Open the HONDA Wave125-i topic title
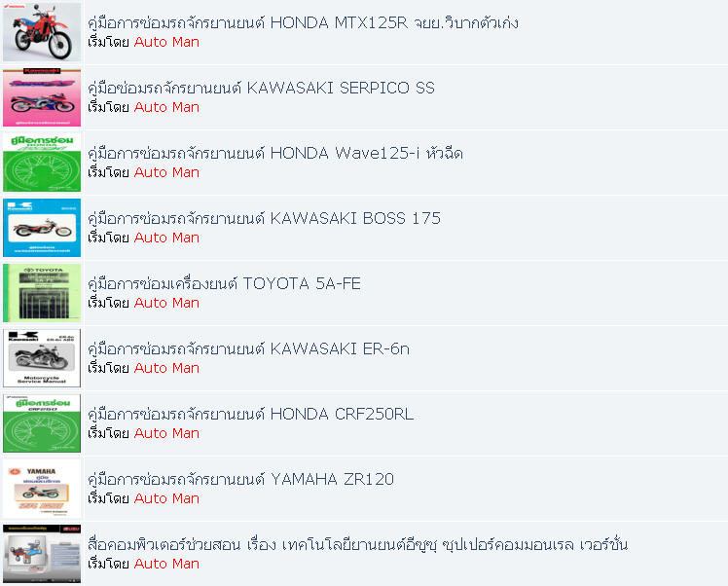This screenshot has width=728, height=586. click(274, 153)
